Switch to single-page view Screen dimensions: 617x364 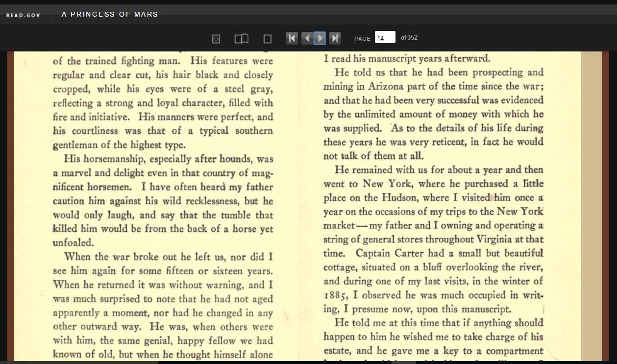point(268,39)
